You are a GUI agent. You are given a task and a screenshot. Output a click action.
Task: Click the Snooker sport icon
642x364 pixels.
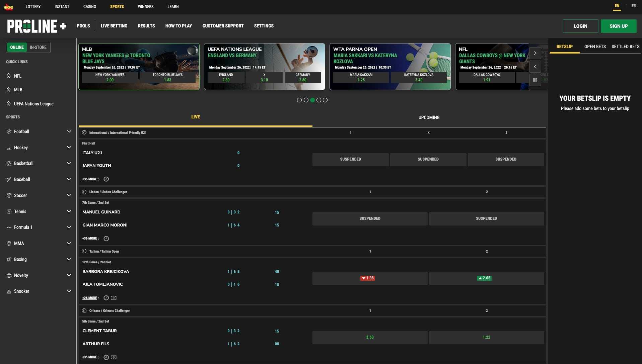[9, 291]
